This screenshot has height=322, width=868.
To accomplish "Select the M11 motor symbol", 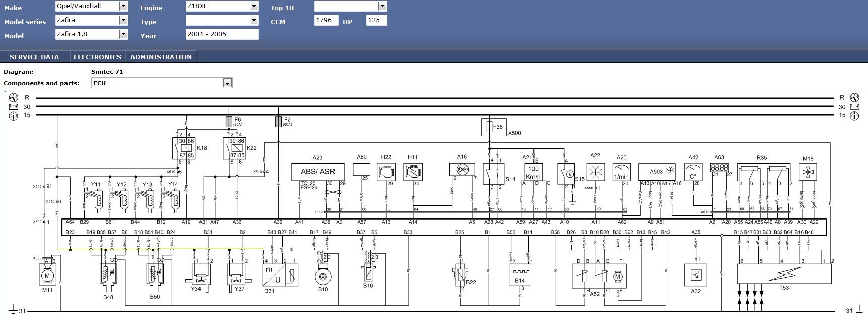I will click(x=47, y=276).
